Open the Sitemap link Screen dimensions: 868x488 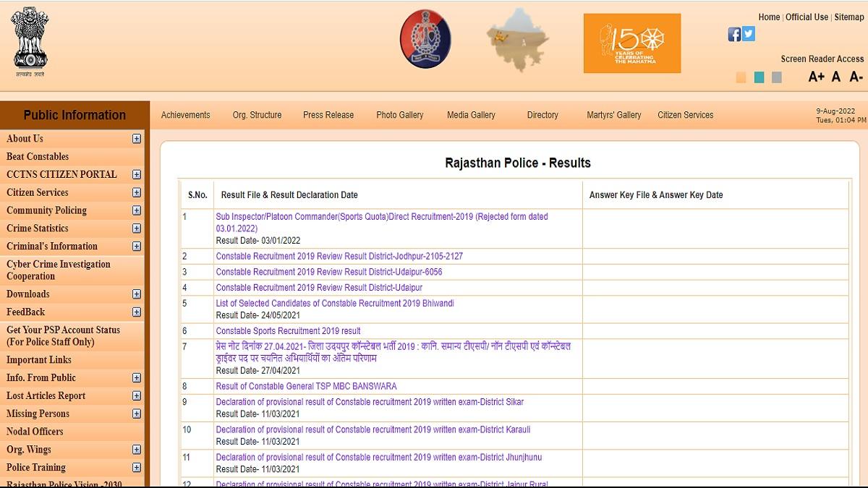848,17
